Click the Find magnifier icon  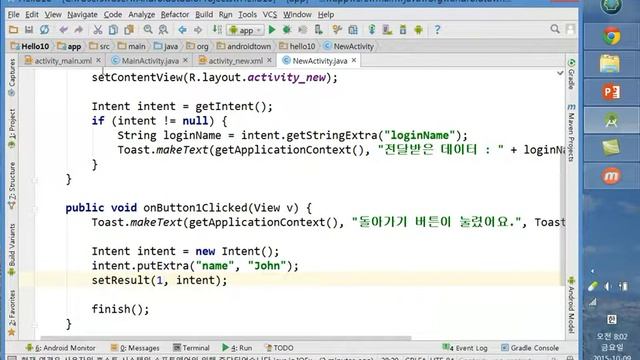148,30
